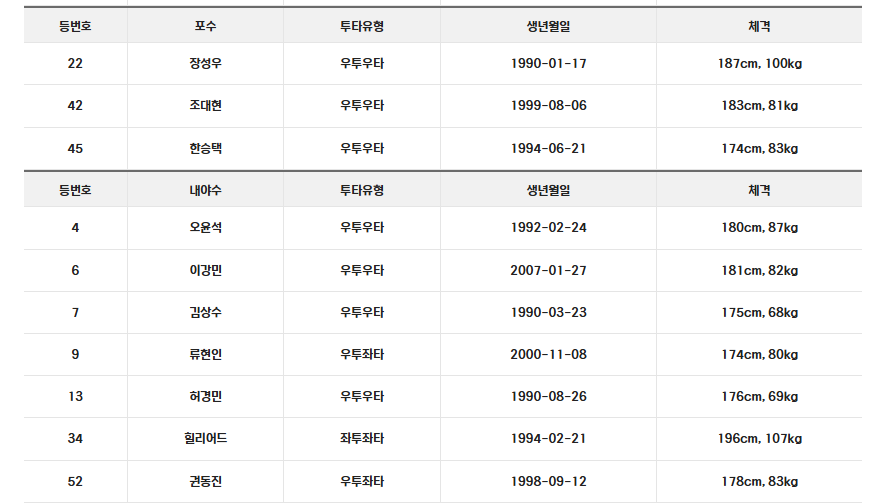Click player name 장성우

coord(205,63)
